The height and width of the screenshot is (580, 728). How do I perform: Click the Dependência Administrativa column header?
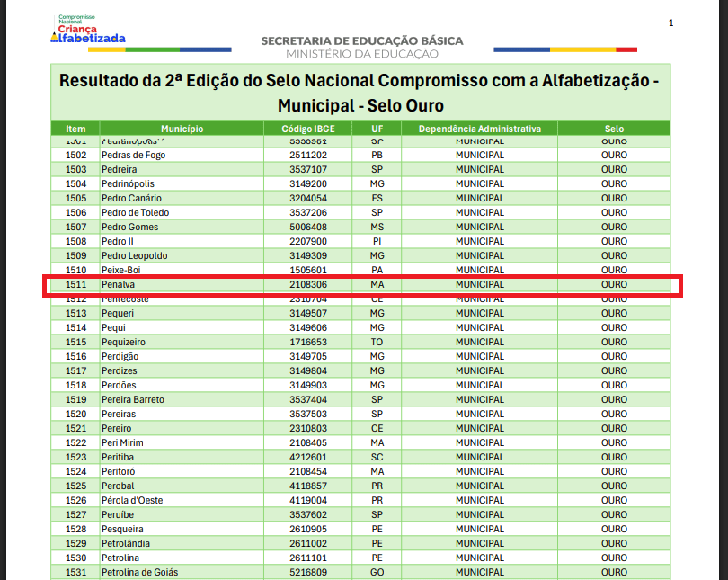[479, 129]
